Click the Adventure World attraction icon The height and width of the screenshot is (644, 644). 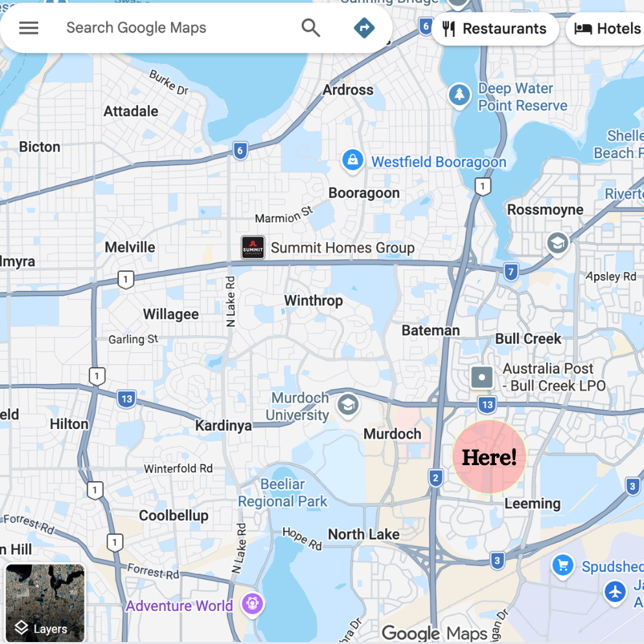(251, 603)
